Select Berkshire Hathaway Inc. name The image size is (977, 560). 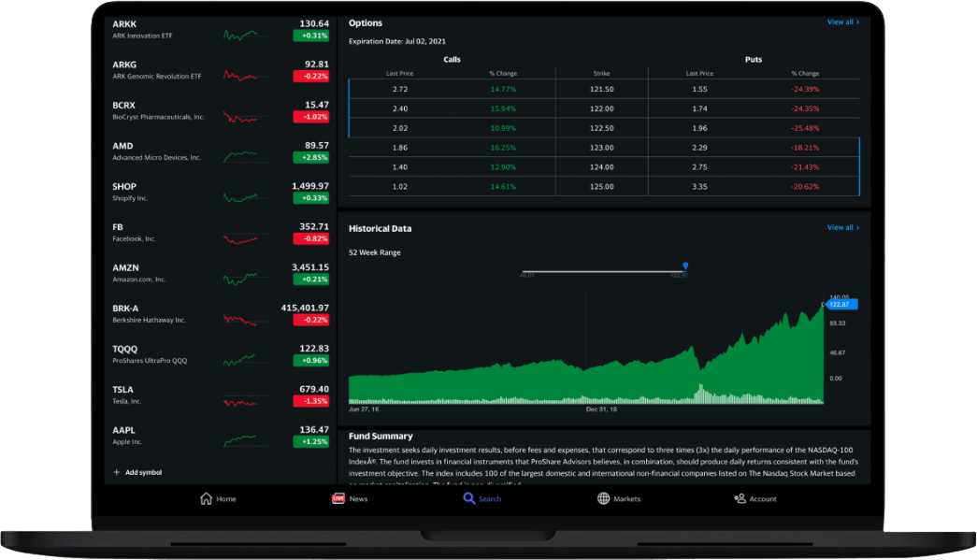pyautogui.click(x=149, y=320)
